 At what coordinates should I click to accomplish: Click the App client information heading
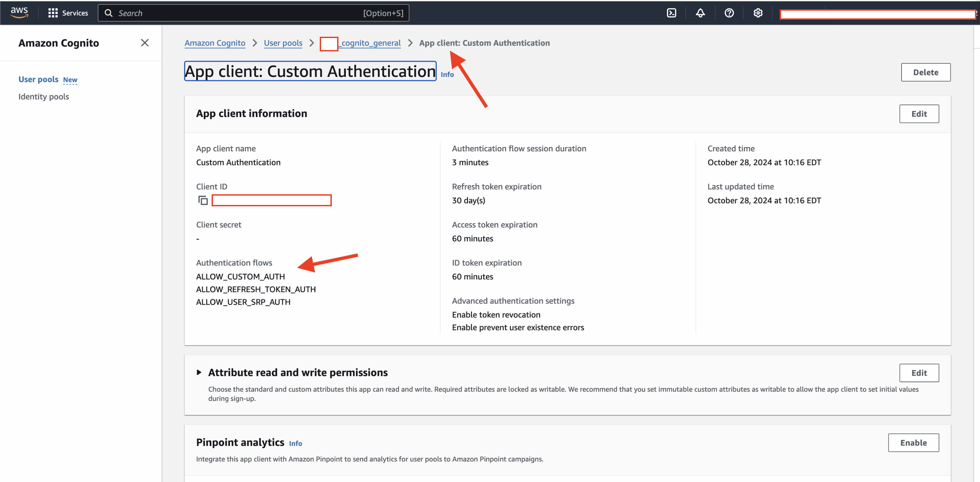pyautogui.click(x=251, y=113)
